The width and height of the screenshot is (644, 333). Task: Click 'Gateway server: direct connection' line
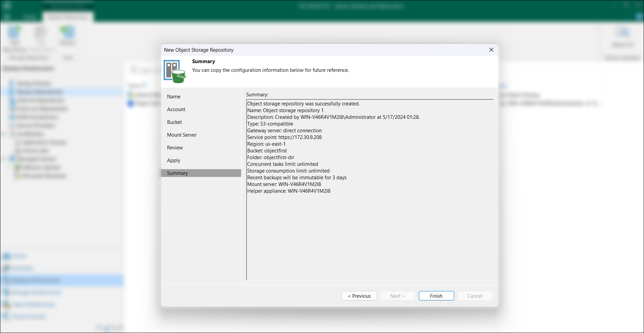point(284,131)
